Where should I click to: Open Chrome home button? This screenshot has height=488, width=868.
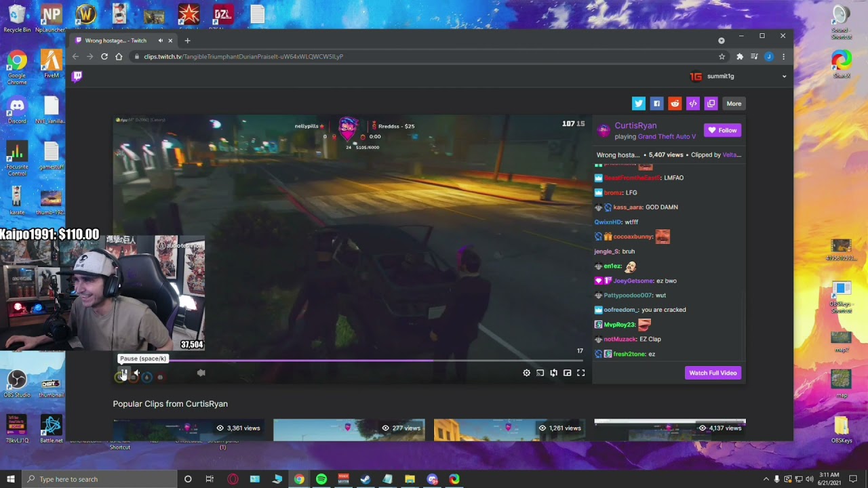pos(119,56)
